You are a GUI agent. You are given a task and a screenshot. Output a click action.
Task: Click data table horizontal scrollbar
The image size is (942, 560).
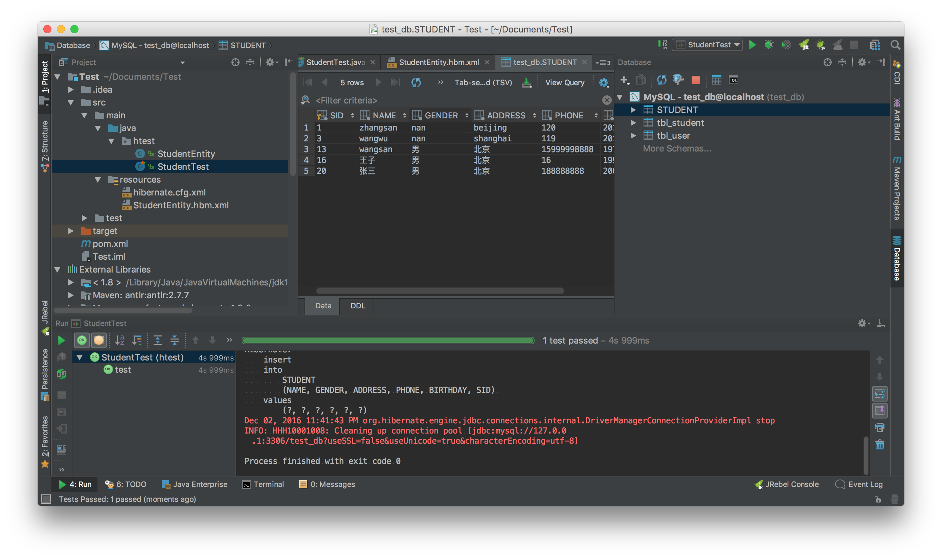coord(440,290)
